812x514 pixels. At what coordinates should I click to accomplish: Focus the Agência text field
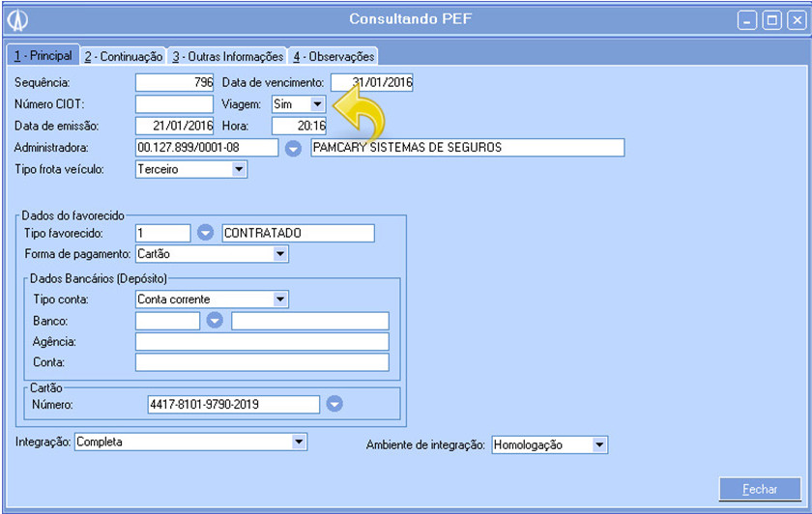(261, 342)
